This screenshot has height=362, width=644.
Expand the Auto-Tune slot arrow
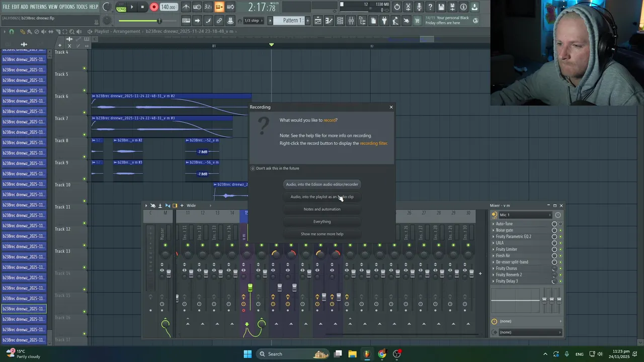click(493, 224)
